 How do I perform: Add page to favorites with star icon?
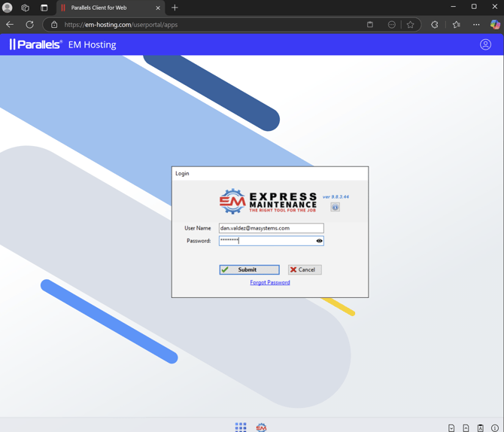[x=410, y=25]
